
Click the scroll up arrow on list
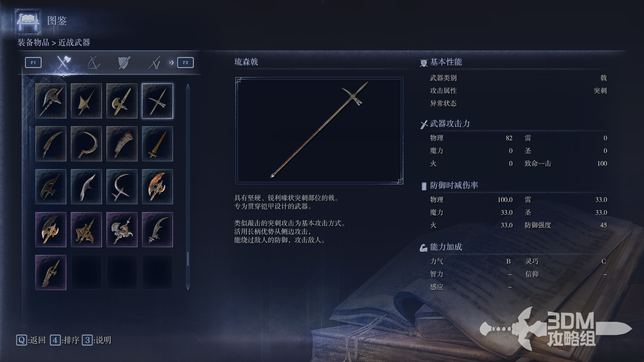coord(188,86)
